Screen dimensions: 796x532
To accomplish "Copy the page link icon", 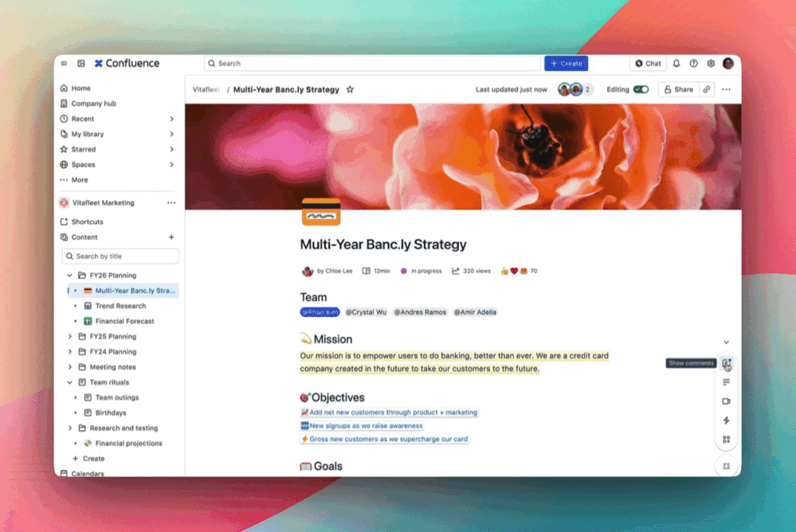I will tap(707, 89).
